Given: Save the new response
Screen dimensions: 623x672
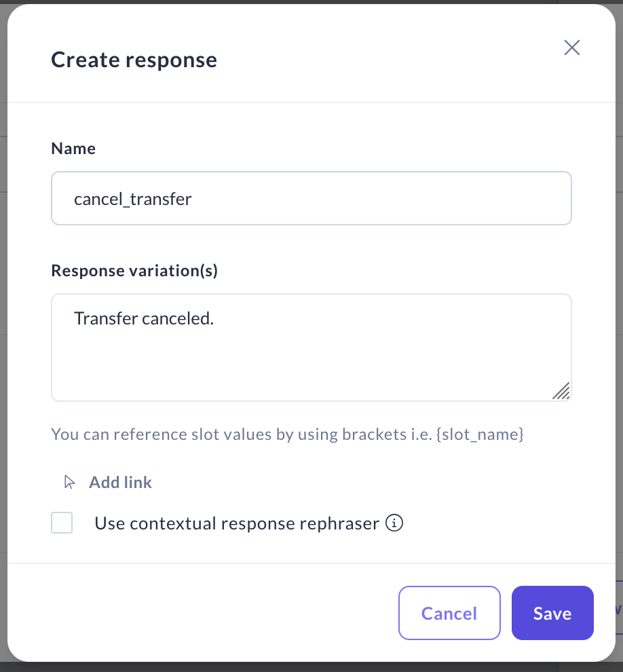Looking at the screenshot, I should (x=552, y=614).
